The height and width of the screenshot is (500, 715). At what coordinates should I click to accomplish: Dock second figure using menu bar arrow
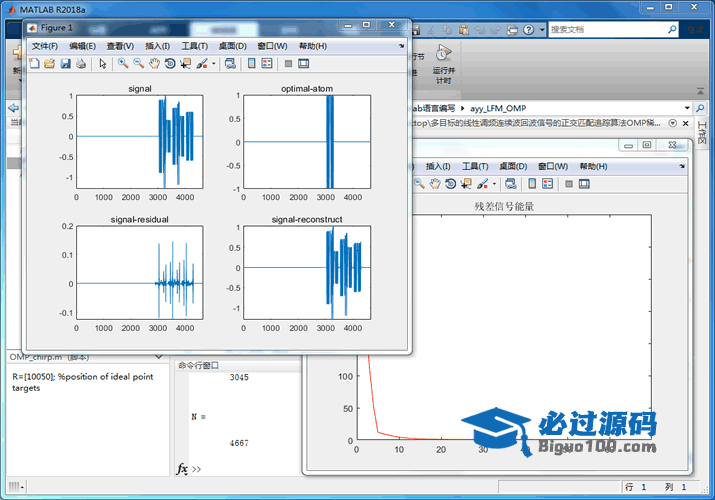682,166
